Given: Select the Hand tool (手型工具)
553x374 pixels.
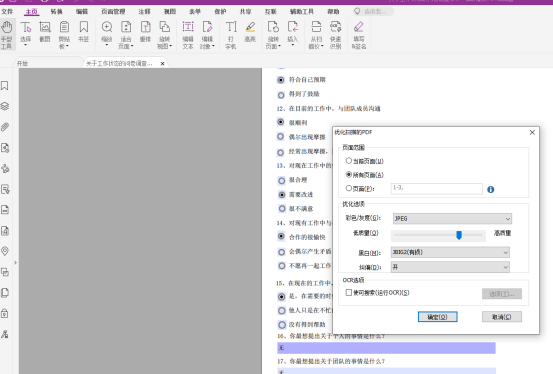Looking at the screenshot, I should 6,35.
